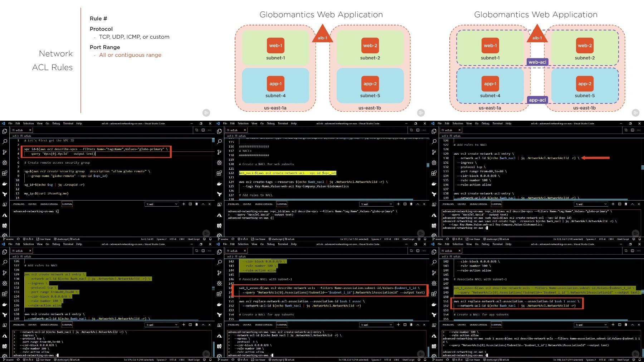Close the terminal panel in 'Ln 129' window
Screen dimensions: 644x362
pyautogui.click(x=209, y=325)
